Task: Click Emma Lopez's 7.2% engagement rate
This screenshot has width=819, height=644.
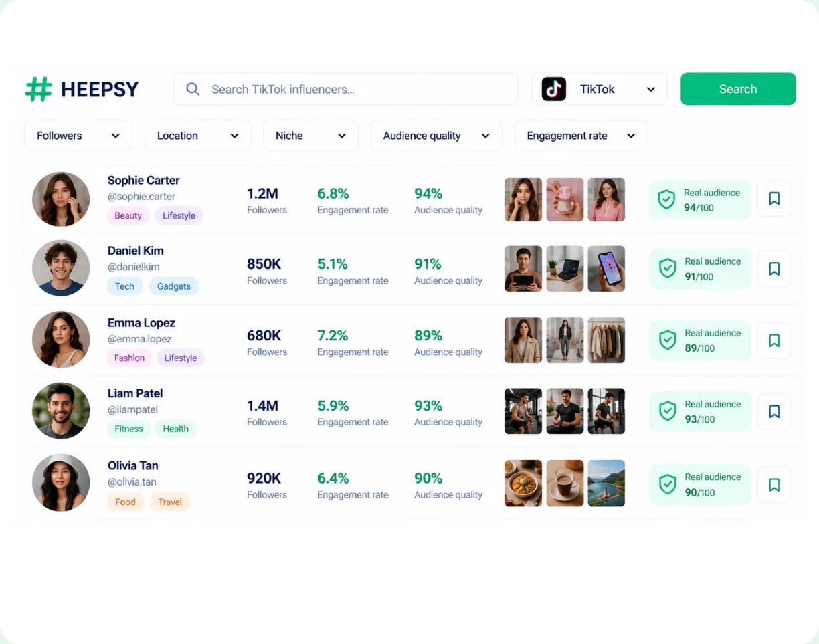Action: [333, 336]
